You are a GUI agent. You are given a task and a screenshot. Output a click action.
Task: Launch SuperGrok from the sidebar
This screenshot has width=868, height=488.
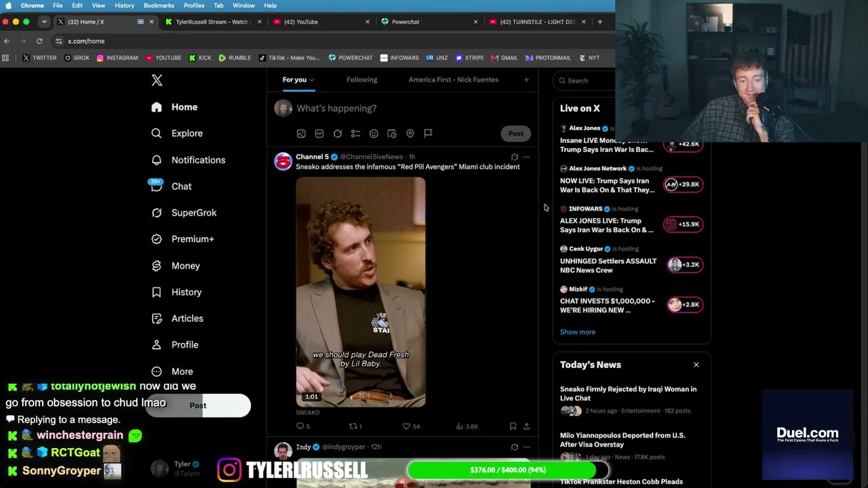184,213
